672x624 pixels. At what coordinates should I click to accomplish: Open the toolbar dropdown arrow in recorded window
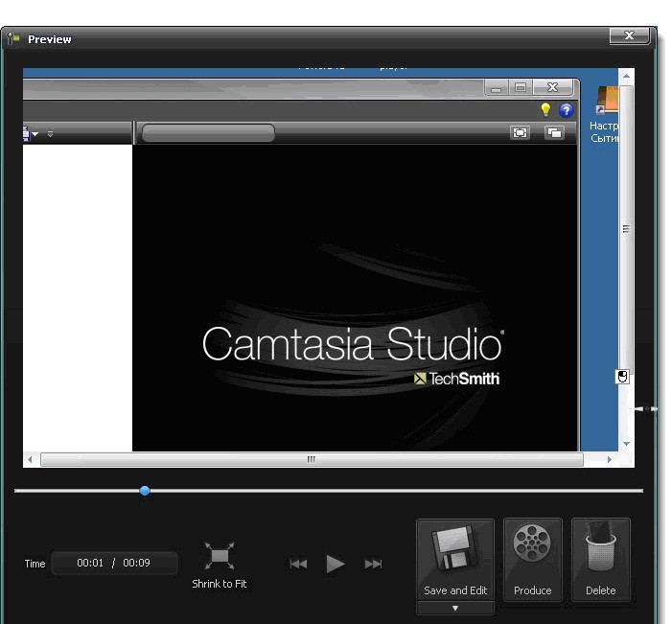pyautogui.click(x=35, y=134)
